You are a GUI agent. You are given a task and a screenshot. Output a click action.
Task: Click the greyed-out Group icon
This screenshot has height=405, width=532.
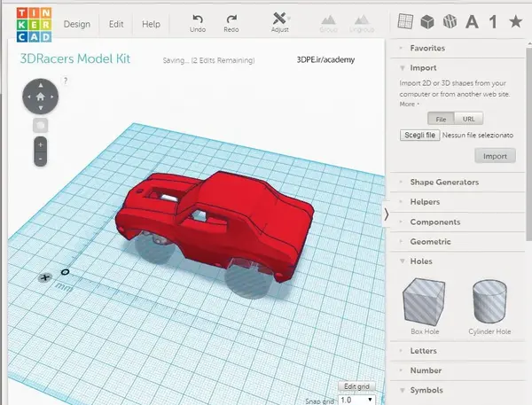click(328, 23)
